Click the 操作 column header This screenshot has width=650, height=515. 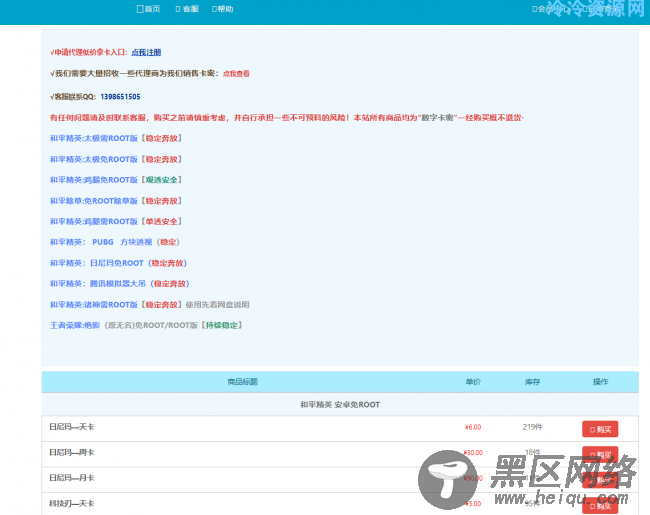click(600, 381)
